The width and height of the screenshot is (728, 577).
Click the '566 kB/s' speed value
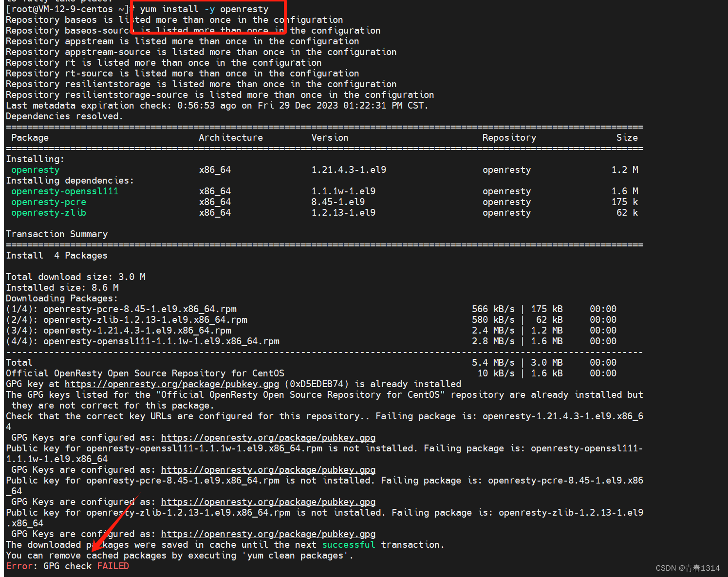point(493,309)
